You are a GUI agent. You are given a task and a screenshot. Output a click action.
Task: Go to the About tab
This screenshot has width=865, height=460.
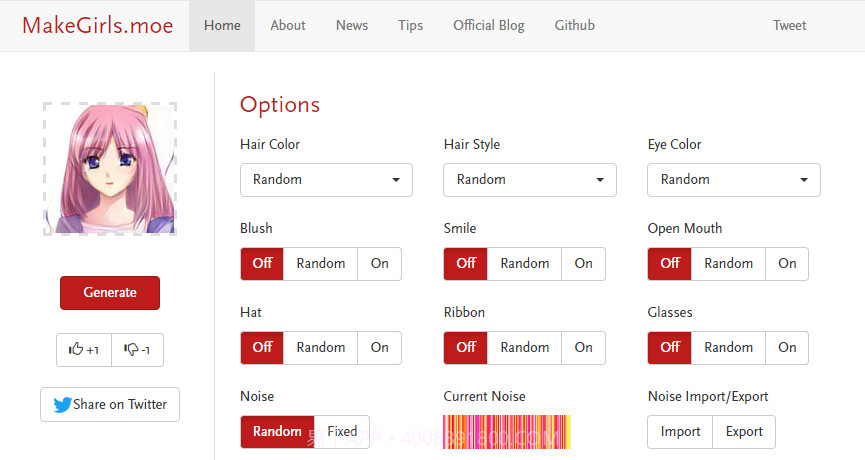pyautogui.click(x=288, y=26)
